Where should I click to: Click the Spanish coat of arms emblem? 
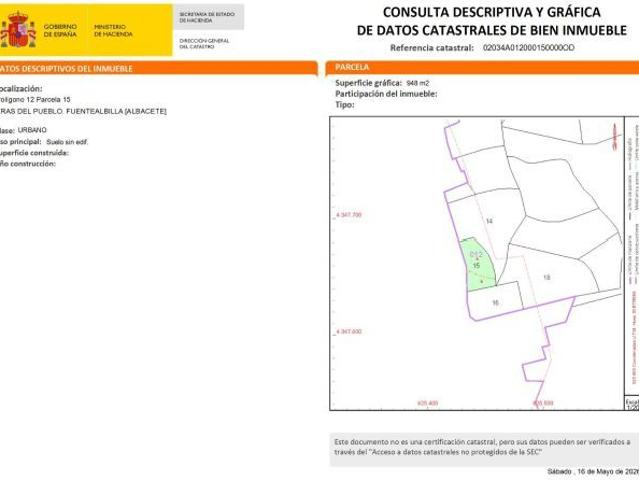click(x=18, y=29)
